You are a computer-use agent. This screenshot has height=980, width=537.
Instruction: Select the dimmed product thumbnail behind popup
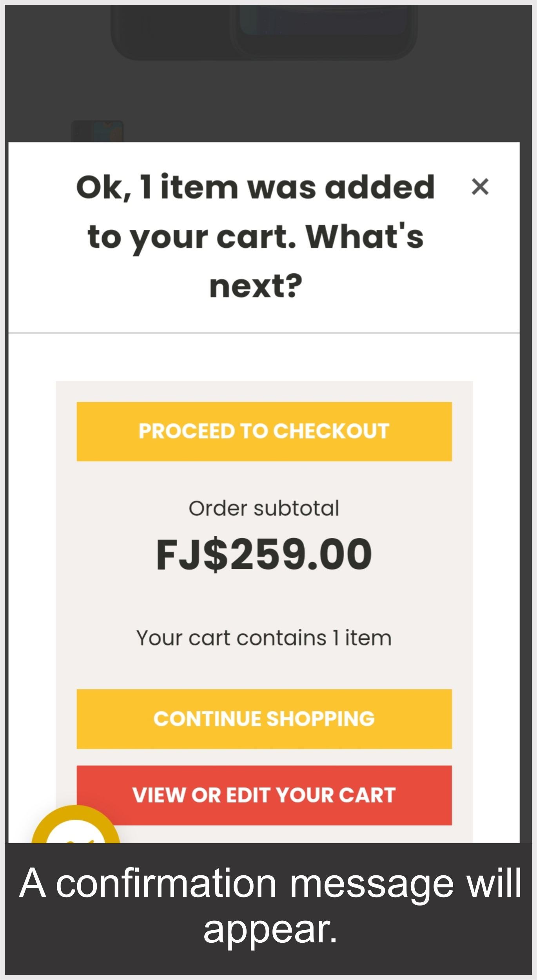(97, 131)
